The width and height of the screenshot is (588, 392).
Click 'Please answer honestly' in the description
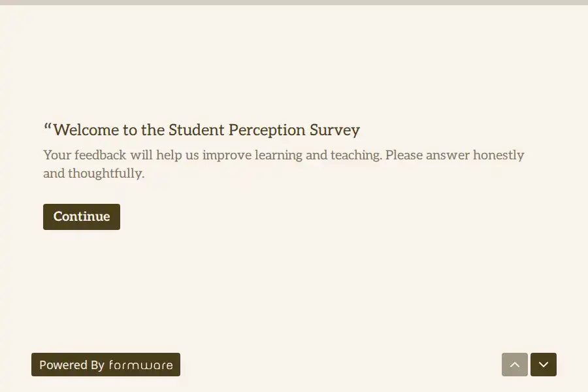coord(455,155)
